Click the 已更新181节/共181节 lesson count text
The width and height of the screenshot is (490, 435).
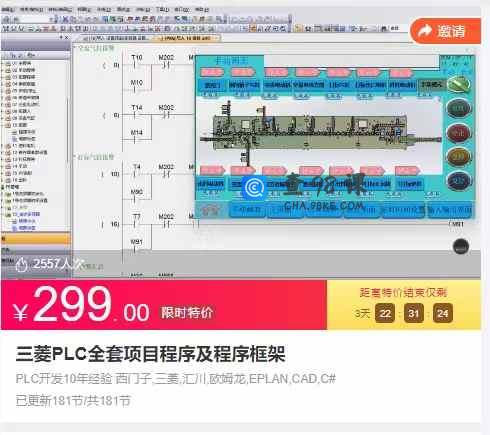(73, 400)
